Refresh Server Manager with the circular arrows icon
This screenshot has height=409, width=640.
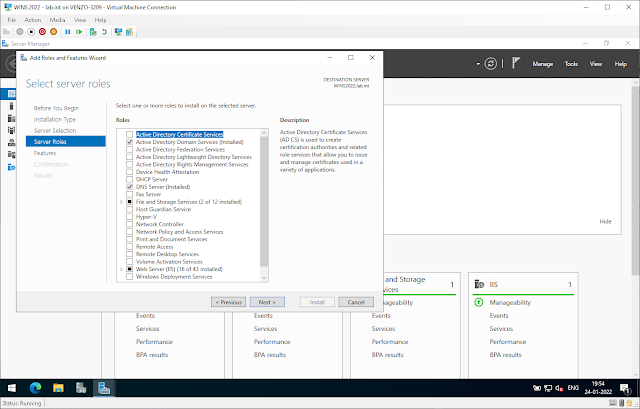491,64
